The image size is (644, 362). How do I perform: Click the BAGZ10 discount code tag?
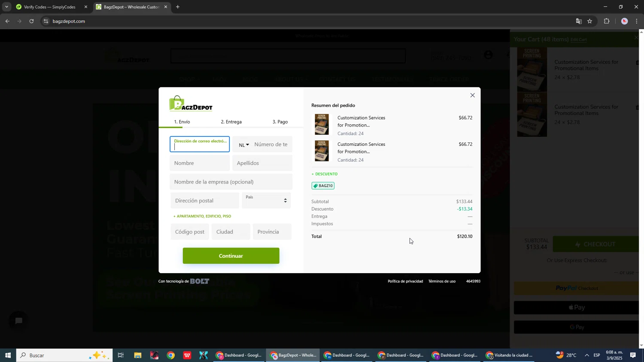pyautogui.click(x=323, y=186)
